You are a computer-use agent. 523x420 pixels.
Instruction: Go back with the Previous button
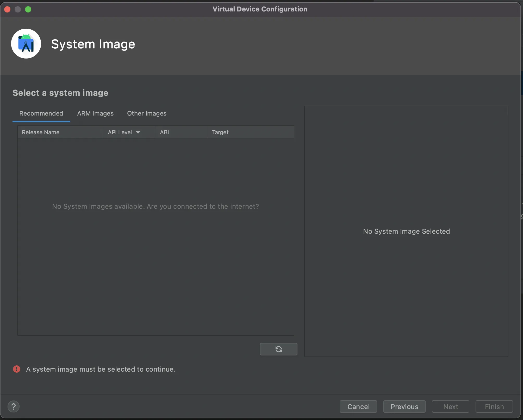click(x=404, y=406)
